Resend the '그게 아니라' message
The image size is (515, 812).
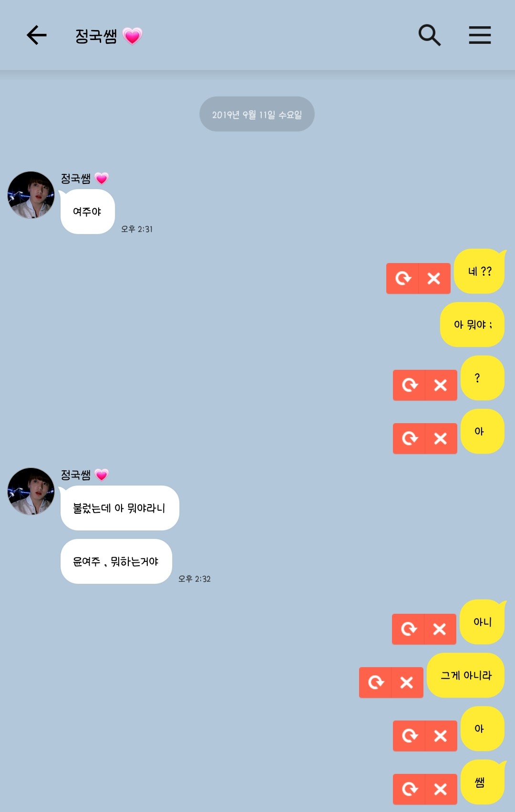[x=375, y=682]
